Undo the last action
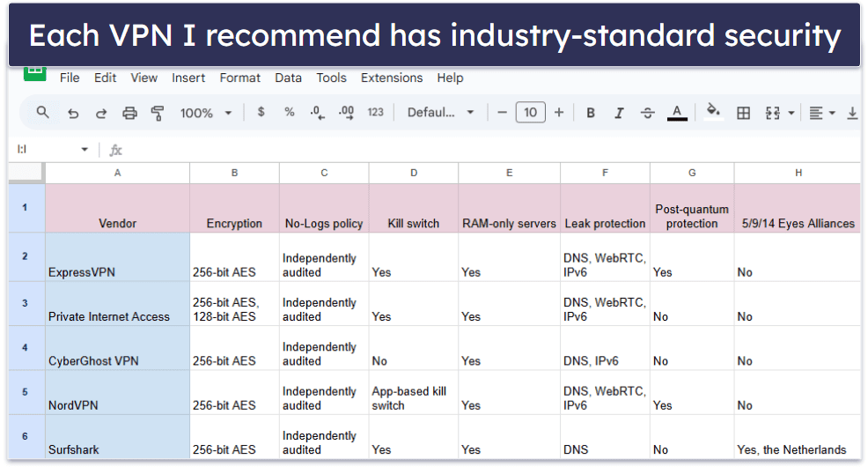This screenshot has height=467, width=868. (x=72, y=113)
